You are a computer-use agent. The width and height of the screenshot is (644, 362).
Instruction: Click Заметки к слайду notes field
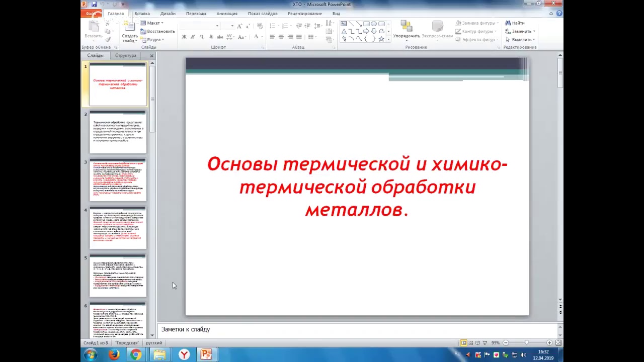(x=358, y=329)
